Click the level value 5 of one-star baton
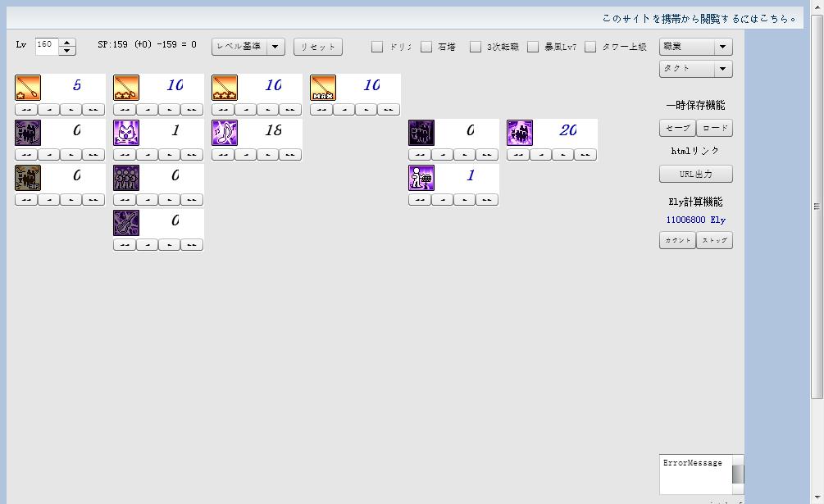The height and width of the screenshot is (504, 824). pyautogui.click(x=77, y=85)
